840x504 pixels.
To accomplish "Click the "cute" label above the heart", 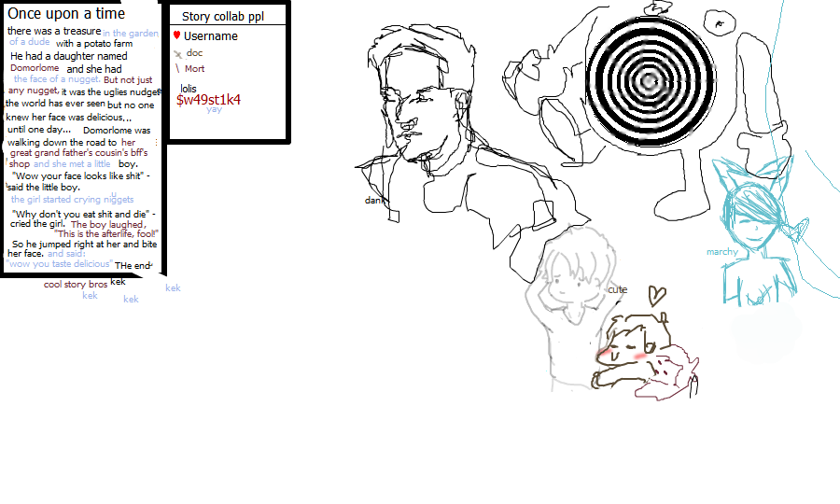I will (617, 289).
